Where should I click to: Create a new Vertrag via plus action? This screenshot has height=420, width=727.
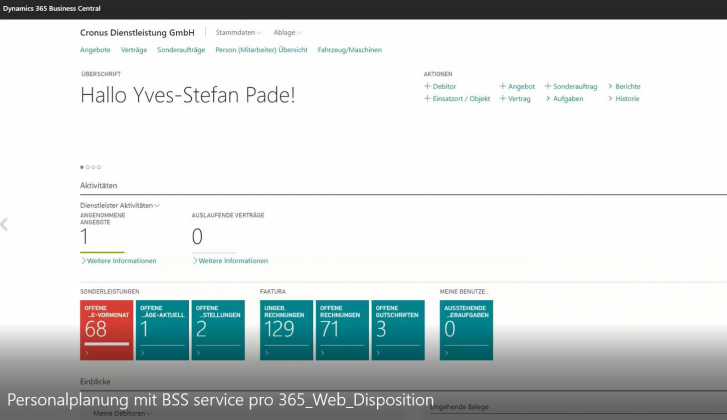click(x=515, y=98)
